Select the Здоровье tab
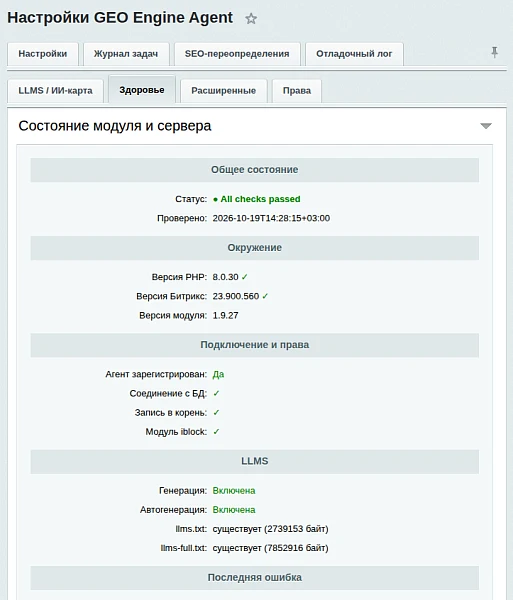Viewport: 513px width, 600px height. [x=142, y=90]
